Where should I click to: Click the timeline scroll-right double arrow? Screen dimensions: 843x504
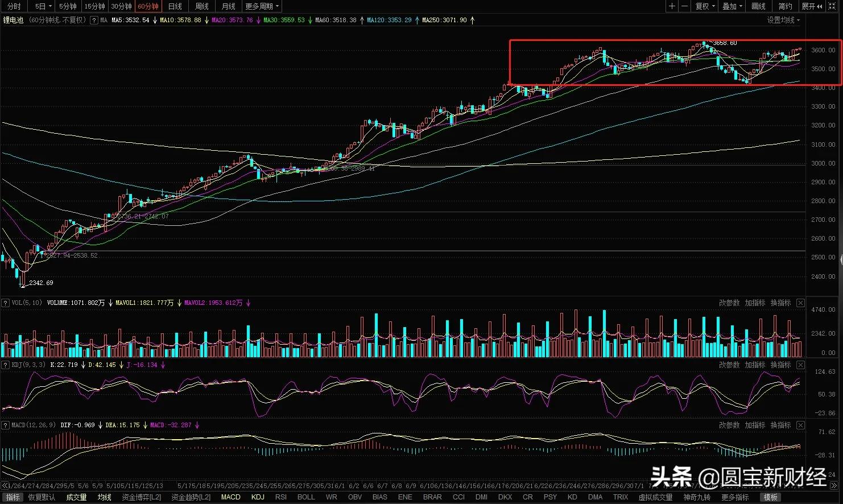[834, 486]
